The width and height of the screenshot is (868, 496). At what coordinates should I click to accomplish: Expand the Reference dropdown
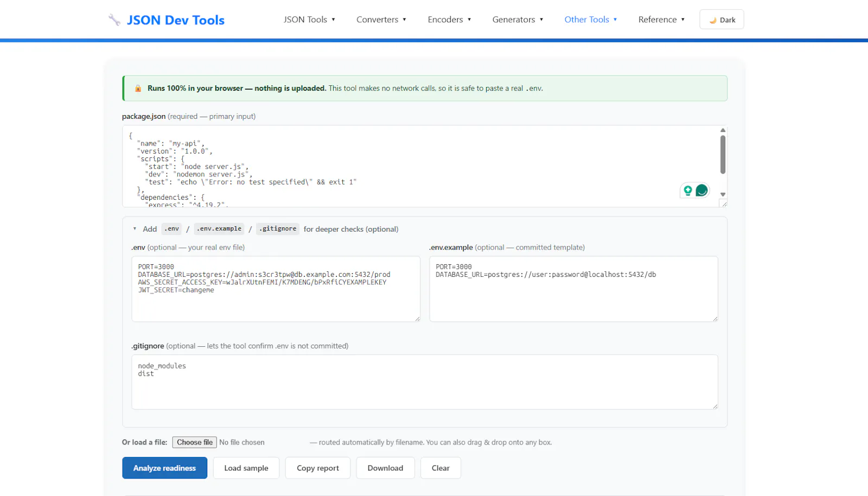point(661,20)
